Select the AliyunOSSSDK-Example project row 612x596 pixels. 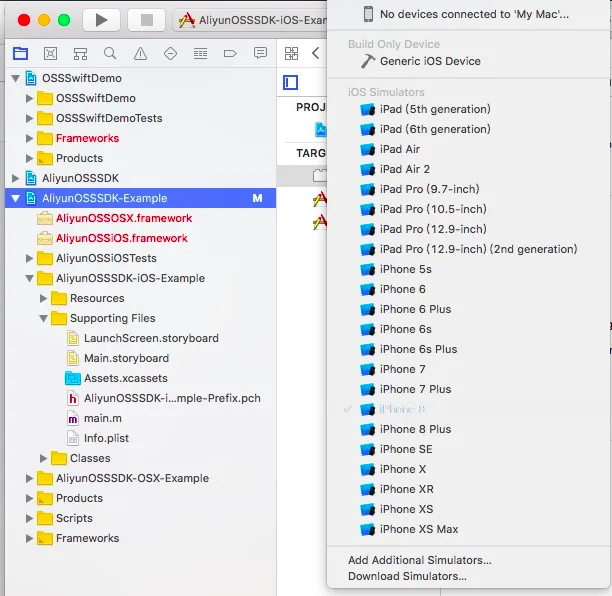(141, 198)
